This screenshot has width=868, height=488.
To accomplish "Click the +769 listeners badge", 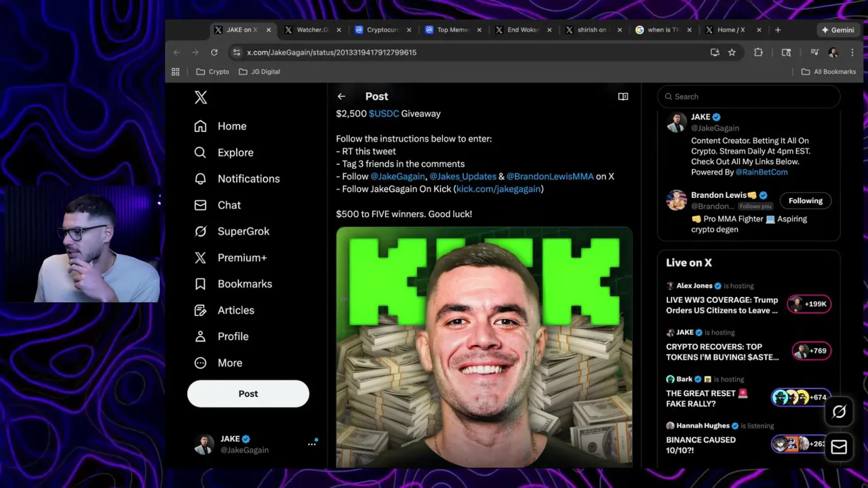I will point(812,351).
